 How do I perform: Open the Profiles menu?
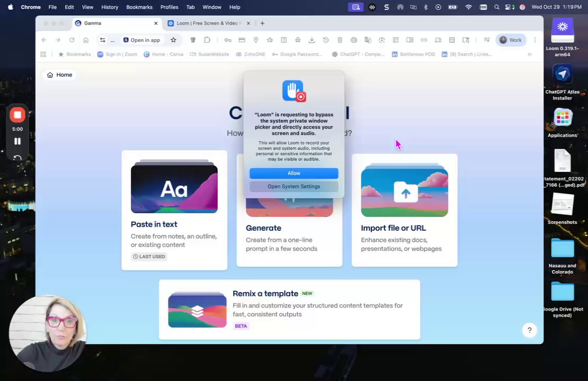[169, 7]
